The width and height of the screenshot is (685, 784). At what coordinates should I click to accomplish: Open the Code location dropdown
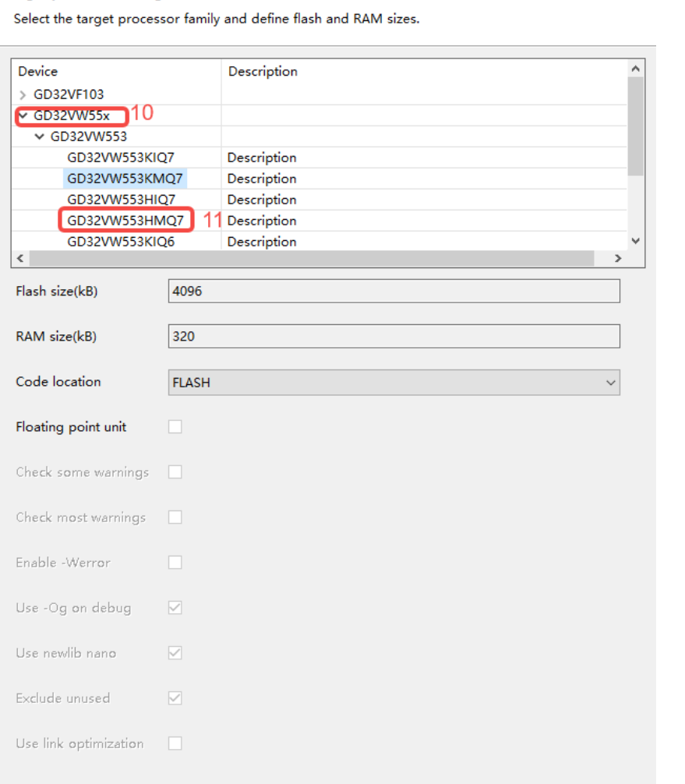(394, 383)
